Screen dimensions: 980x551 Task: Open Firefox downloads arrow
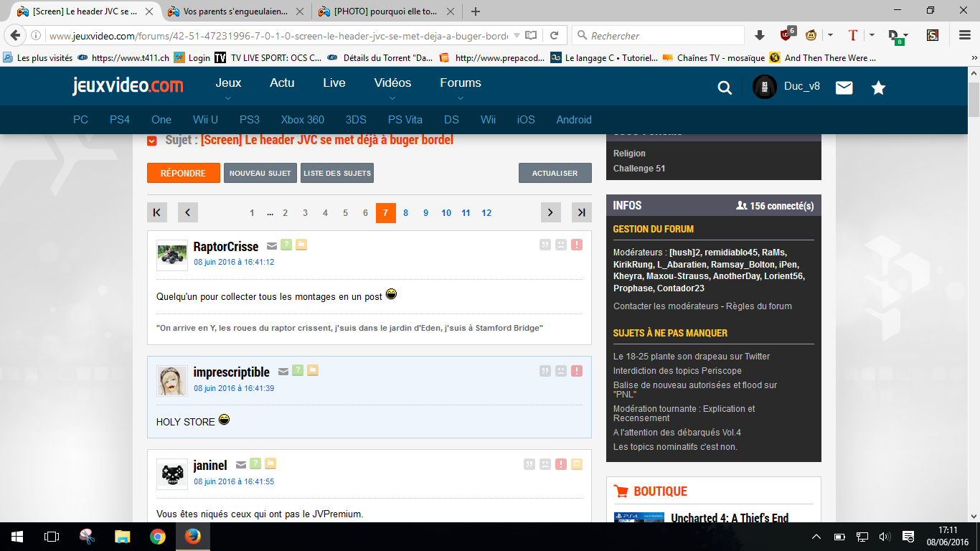(760, 35)
